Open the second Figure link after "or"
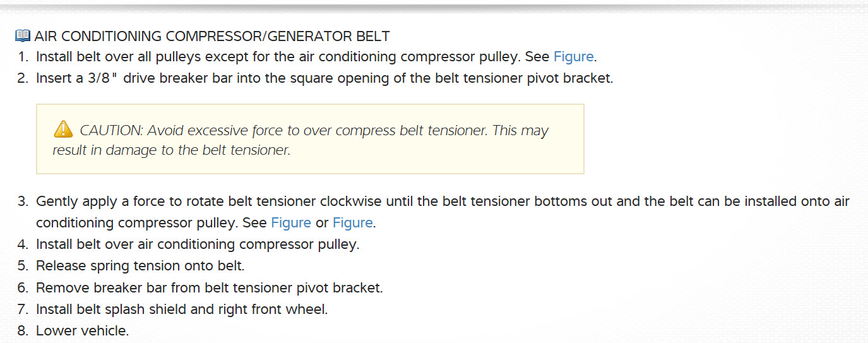868x343 pixels. point(352,222)
